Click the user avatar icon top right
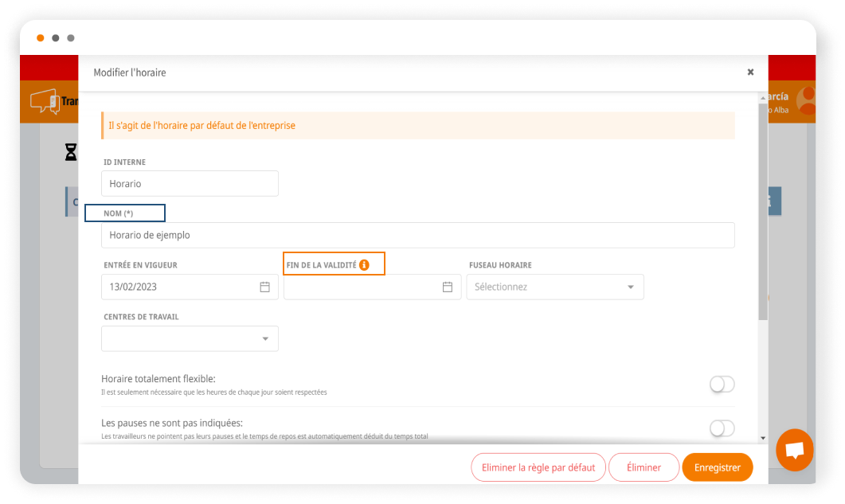Screen dimensions: 845x504 807,100
